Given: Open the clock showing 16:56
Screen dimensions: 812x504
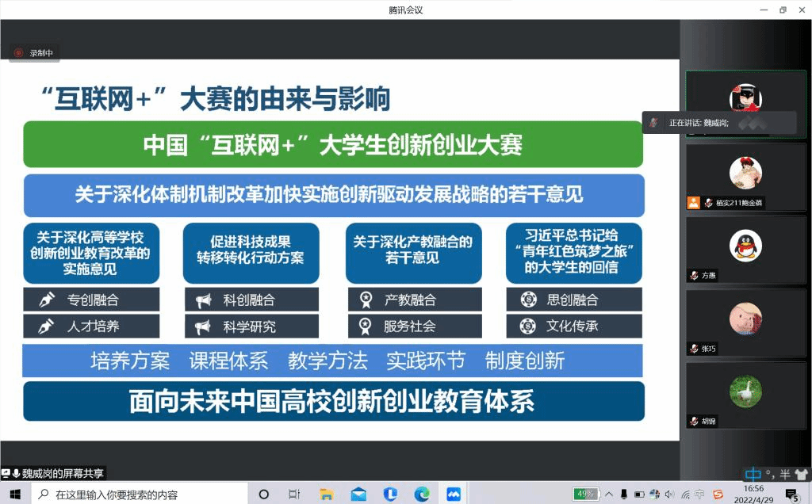Looking at the screenshot, I should (x=753, y=494).
